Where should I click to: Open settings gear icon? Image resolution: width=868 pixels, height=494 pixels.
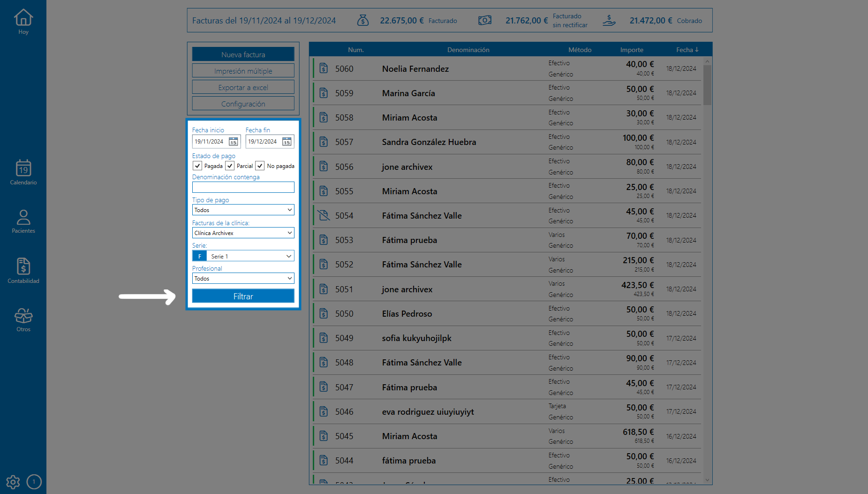(13, 482)
